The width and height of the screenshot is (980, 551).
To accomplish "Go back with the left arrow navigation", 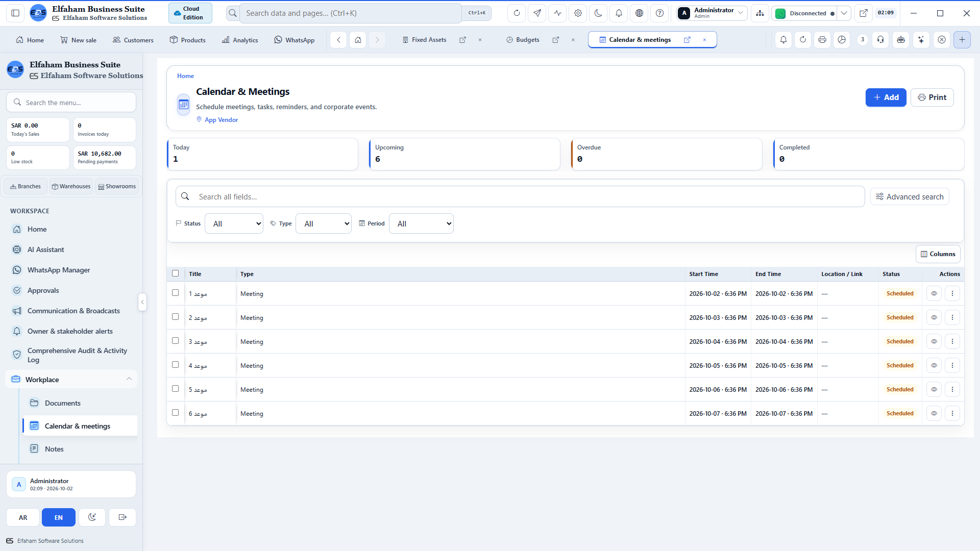I will 338,40.
